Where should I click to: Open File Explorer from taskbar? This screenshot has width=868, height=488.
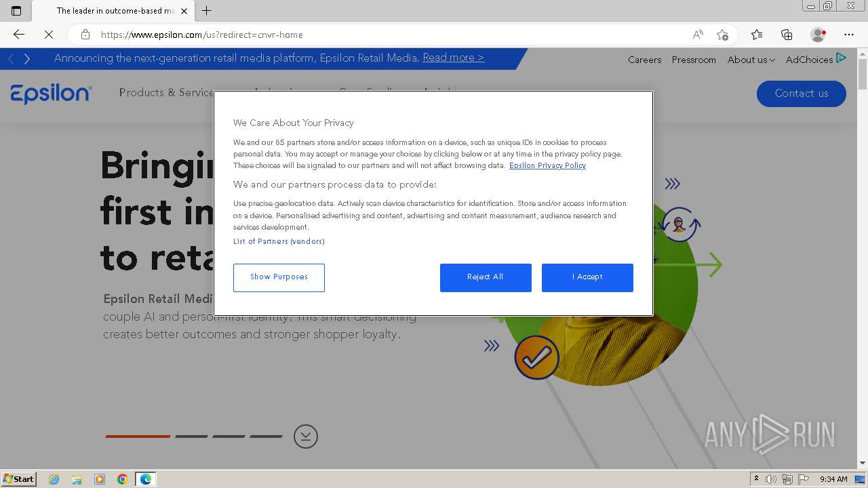coord(77,479)
